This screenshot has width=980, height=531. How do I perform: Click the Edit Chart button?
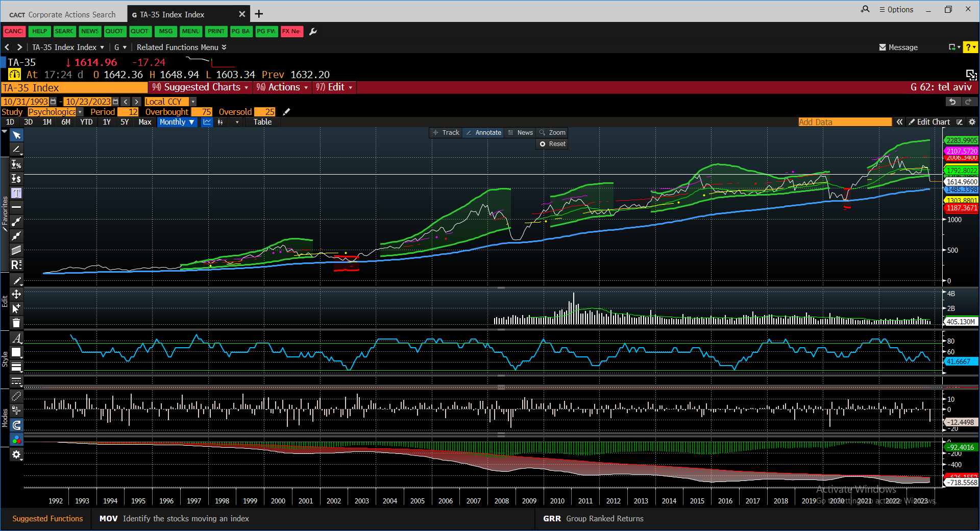929,122
